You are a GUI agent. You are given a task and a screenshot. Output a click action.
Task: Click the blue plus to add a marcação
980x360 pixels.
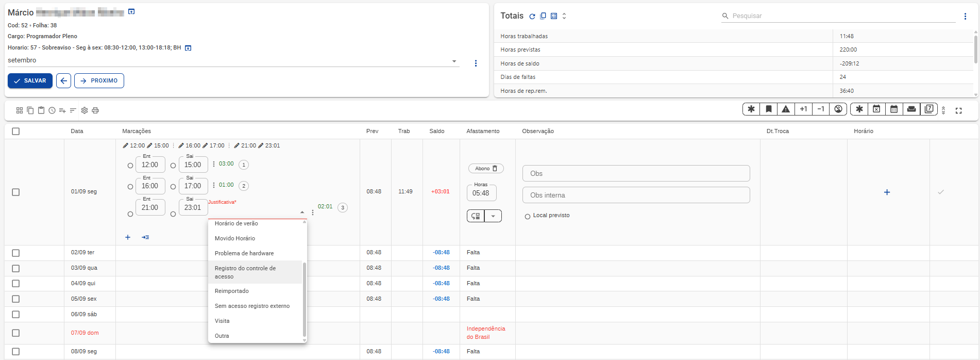point(128,237)
